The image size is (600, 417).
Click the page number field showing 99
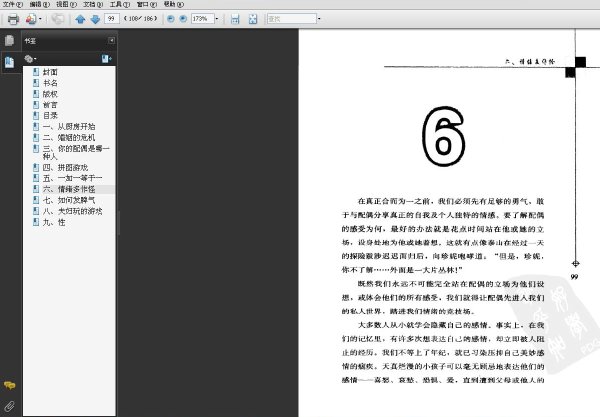click(x=111, y=18)
